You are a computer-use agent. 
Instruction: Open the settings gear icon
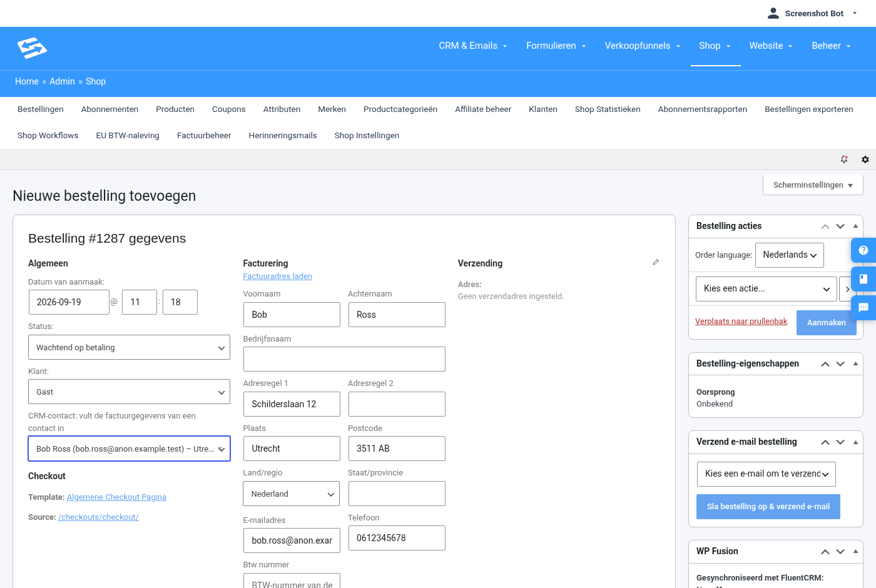tap(865, 160)
